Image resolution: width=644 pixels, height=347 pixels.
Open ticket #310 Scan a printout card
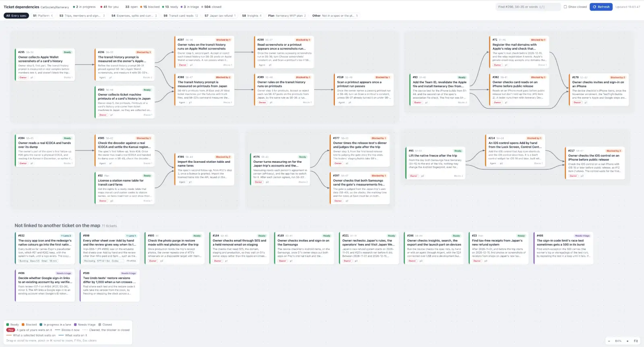click(363, 90)
